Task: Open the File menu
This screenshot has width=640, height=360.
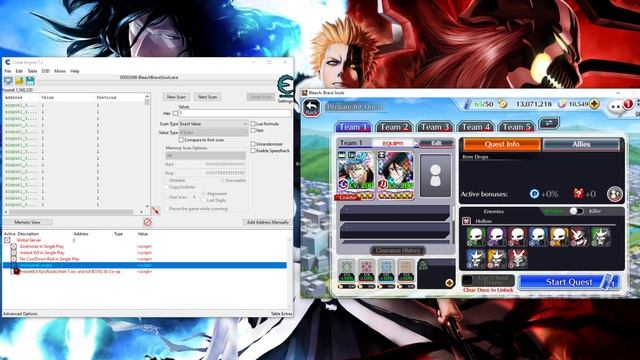Action: pos(8,71)
